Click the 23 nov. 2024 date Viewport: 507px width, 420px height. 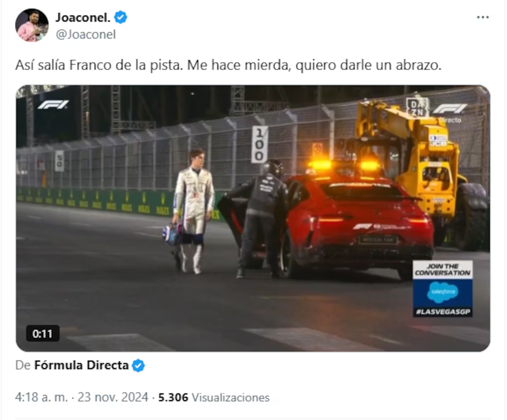tap(113, 397)
